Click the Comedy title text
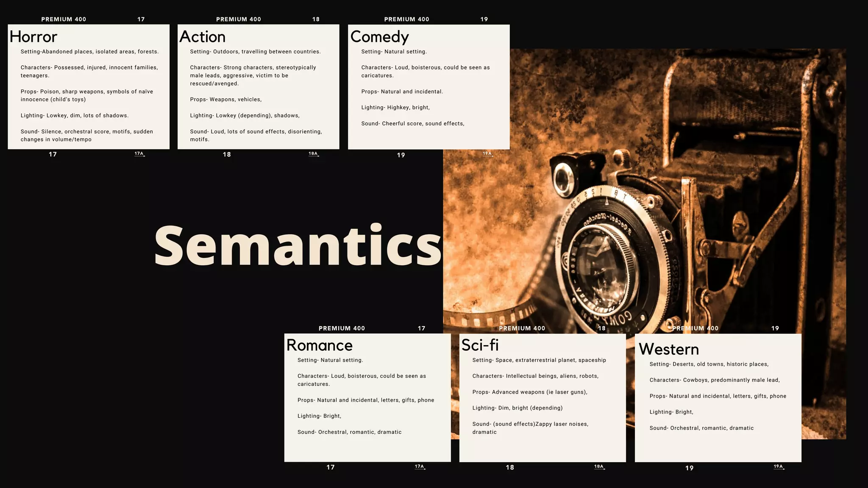 (x=379, y=37)
